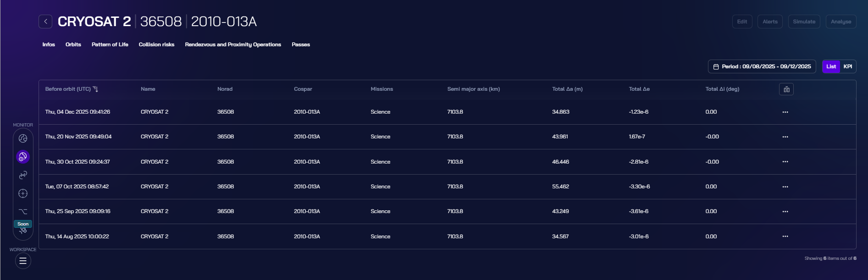Sort by Before orbit (UTC) column
The width and height of the screenshot is (868, 280).
[72, 89]
